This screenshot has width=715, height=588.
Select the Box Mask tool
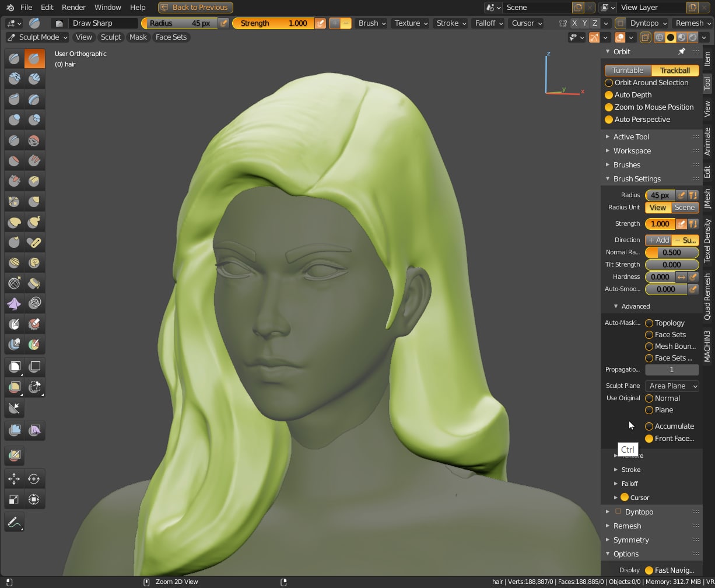[x=14, y=367]
